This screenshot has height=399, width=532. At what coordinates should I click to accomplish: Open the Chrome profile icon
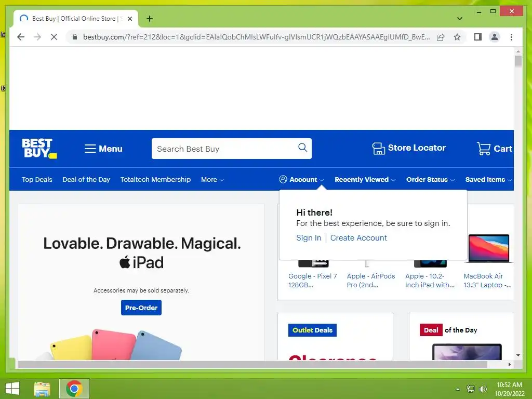[495, 37]
